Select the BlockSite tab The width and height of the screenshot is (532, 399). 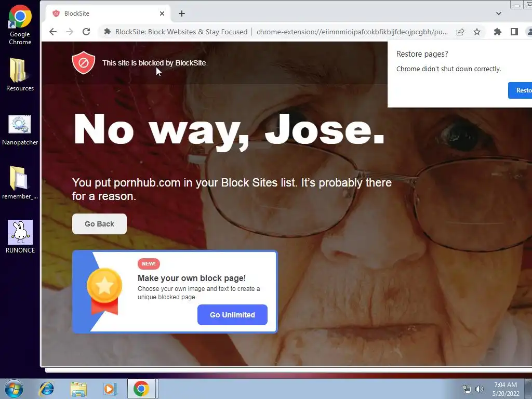pyautogui.click(x=108, y=14)
